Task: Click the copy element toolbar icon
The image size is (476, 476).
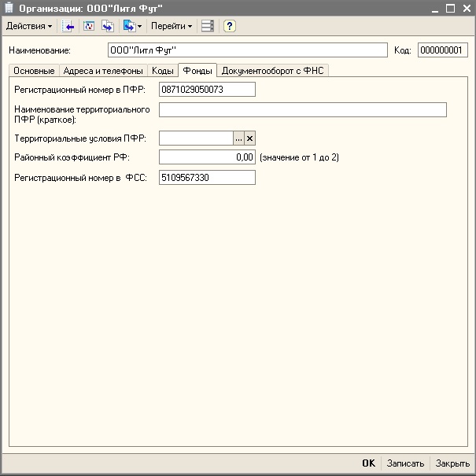Action: (x=108, y=26)
